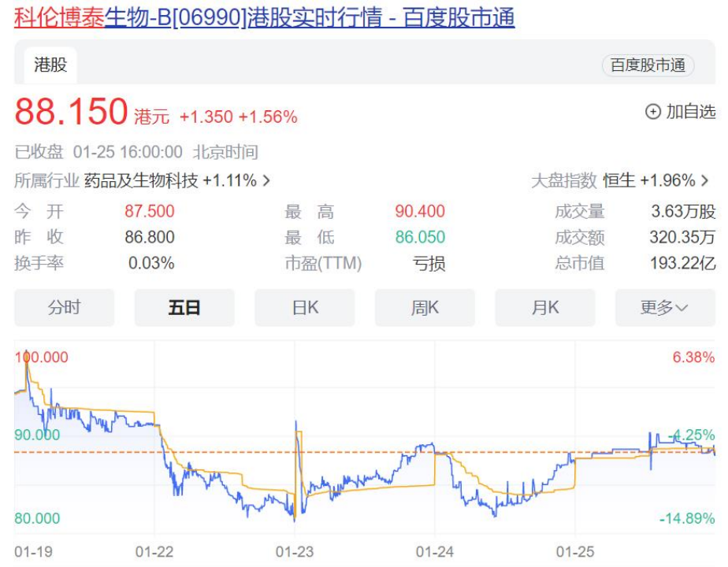Select the 港股 tab
The height and width of the screenshot is (567, 728).
(x=50, y=65)
